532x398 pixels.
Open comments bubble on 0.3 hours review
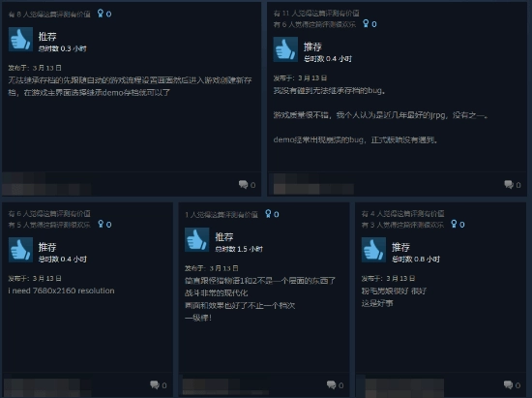click(x=243, y=184)
